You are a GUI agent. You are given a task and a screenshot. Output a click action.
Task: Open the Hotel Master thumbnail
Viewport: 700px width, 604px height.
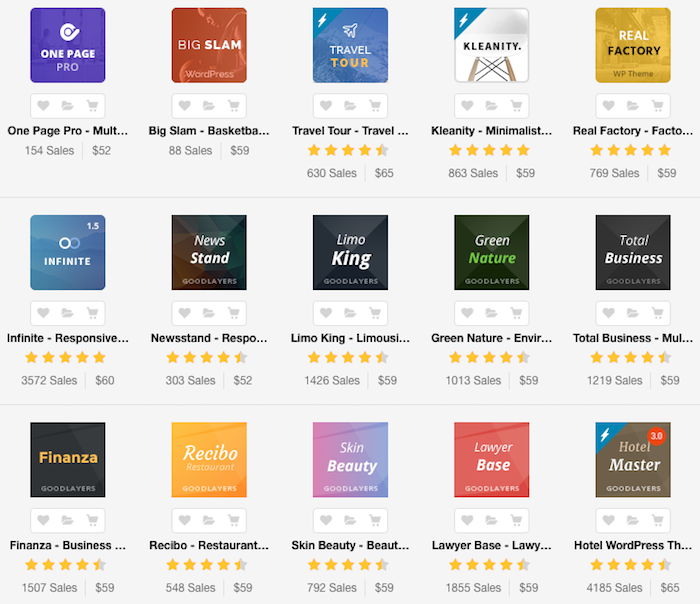(633, 459)
